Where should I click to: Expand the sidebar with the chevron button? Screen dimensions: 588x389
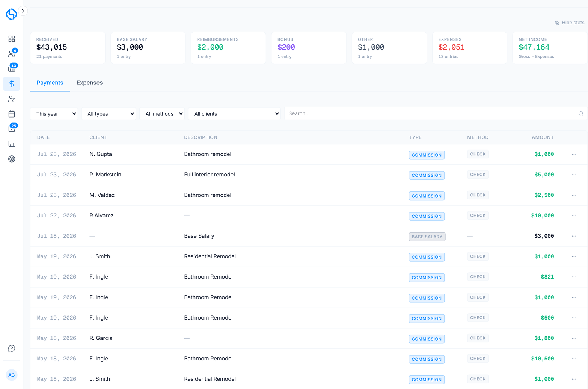(x=23, y=11)
